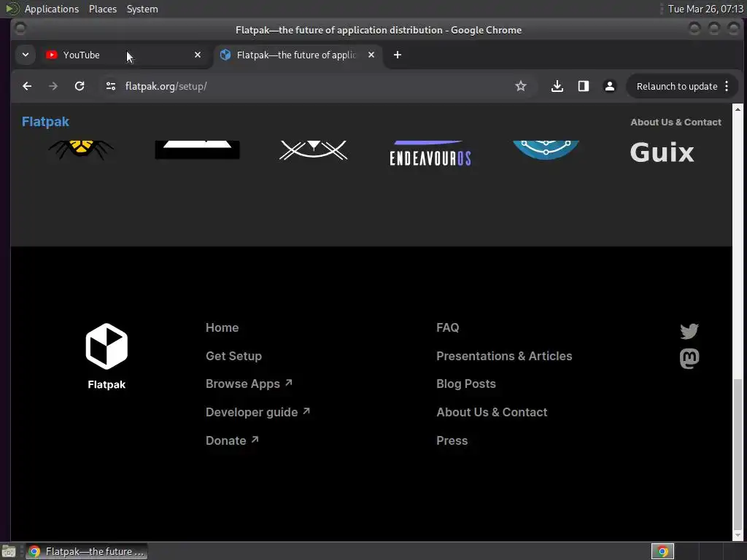Image resolution: width=747 pixels, height=560 pixels.
Task: Open Flatpak Twitter page icon
Action: [x=689, y=331]
